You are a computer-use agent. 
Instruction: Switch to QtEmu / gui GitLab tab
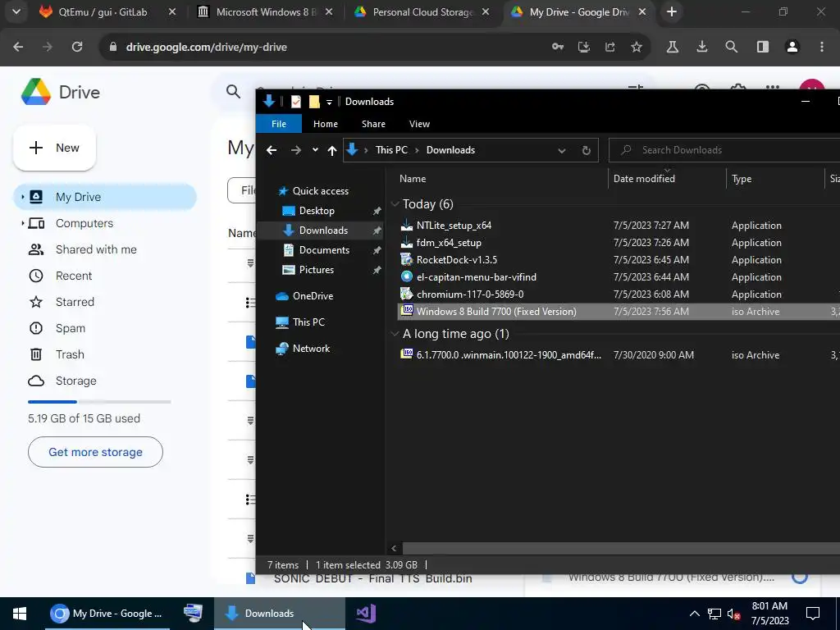(103, 11)
